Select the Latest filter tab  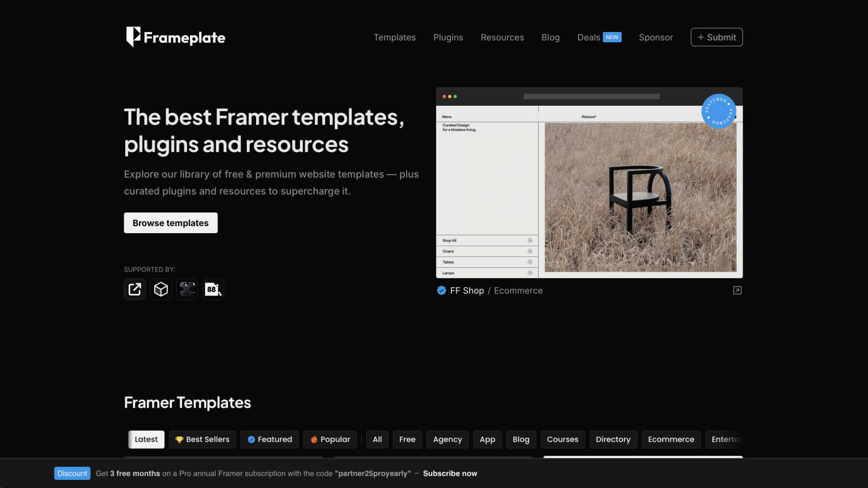pos(146,439)
